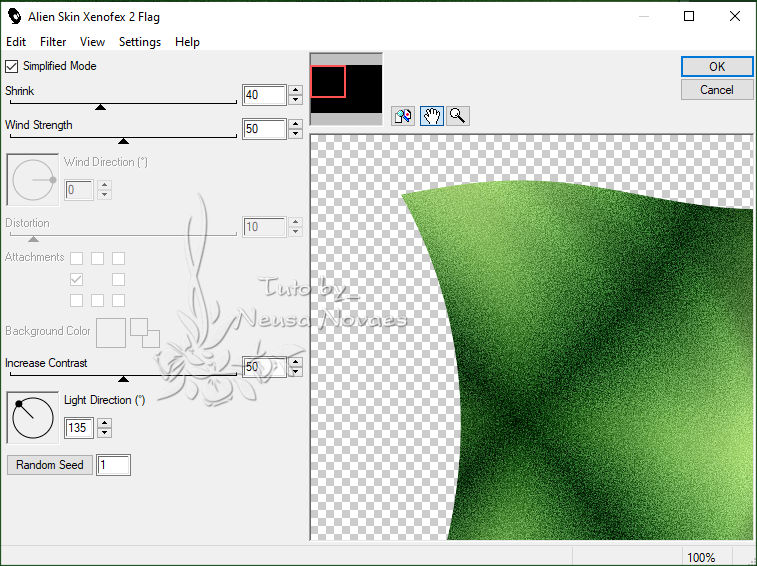This screenshot has height=566, width=757.
Task: Click the show original preview icon
Action: pyautogui.click(x=403, y=116)
